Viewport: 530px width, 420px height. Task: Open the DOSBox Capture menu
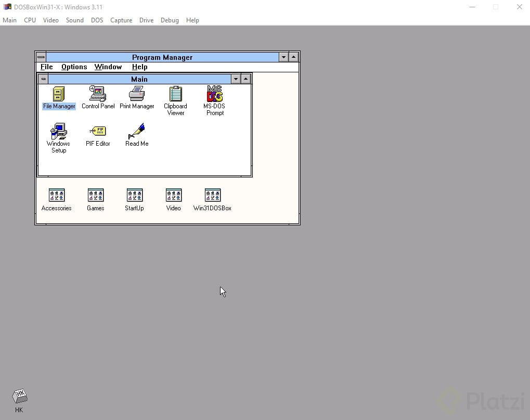tap(121, 20)
